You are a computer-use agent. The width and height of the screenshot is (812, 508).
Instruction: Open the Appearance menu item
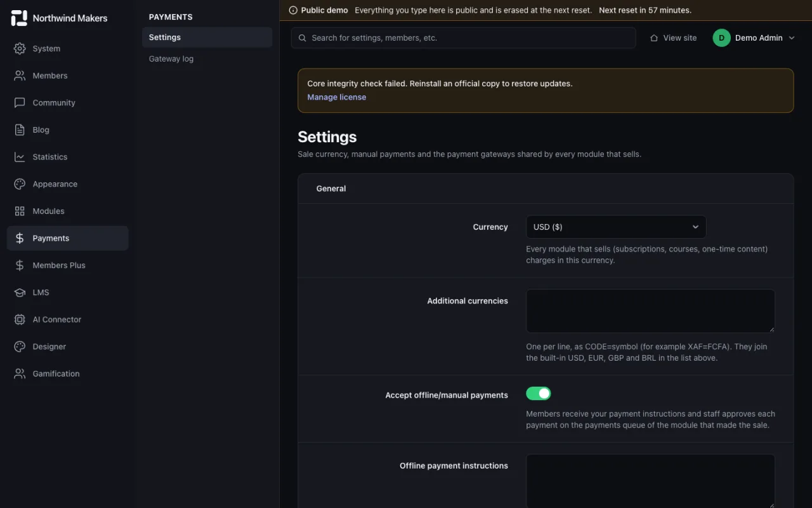point(67,184)
